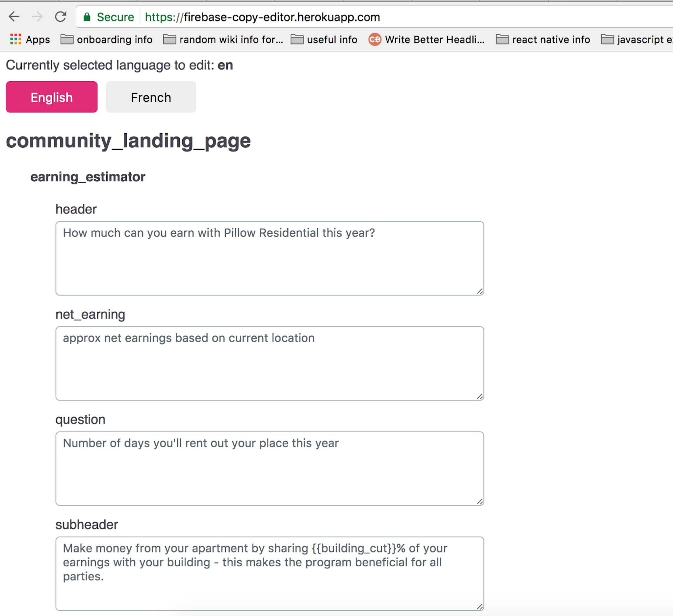Select the English language button
This screenshot has width=673, height=616.
[x=51, y=97]
